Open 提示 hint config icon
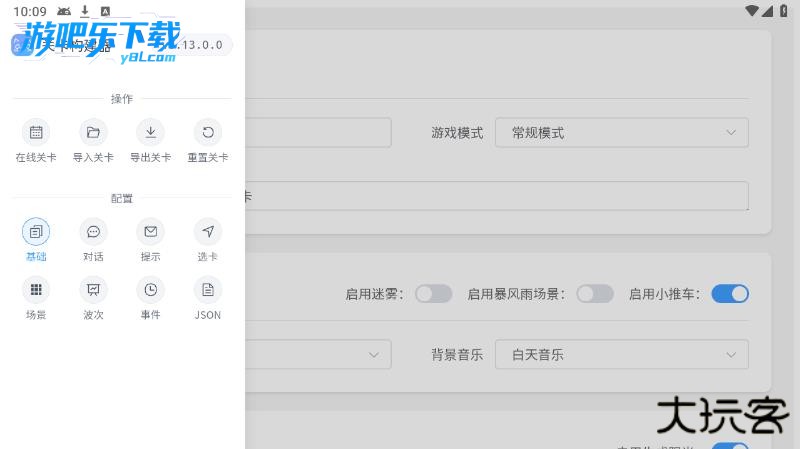 [x=151, y=232]
